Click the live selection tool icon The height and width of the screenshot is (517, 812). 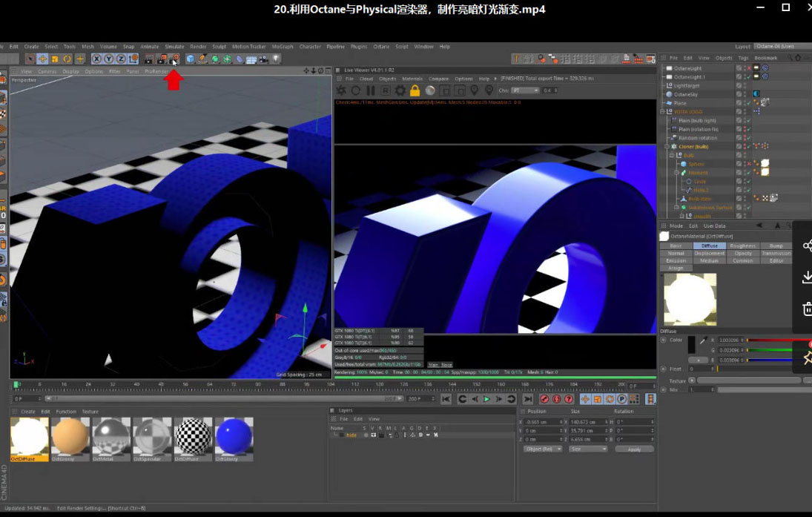coord(30,59)
